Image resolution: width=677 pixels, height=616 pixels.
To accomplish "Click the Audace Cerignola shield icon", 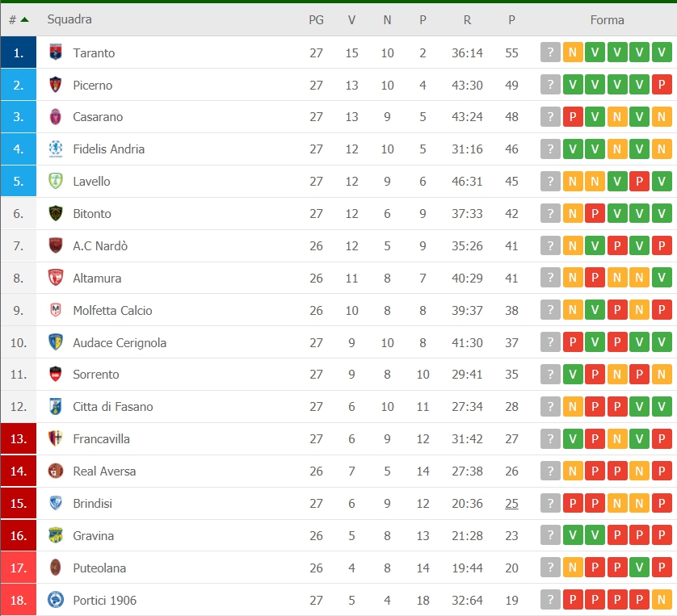I will click(x=56, y=342).
